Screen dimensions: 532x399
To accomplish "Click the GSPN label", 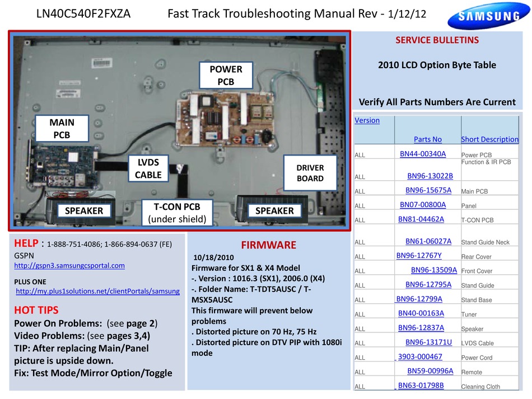I will point(24,256).
